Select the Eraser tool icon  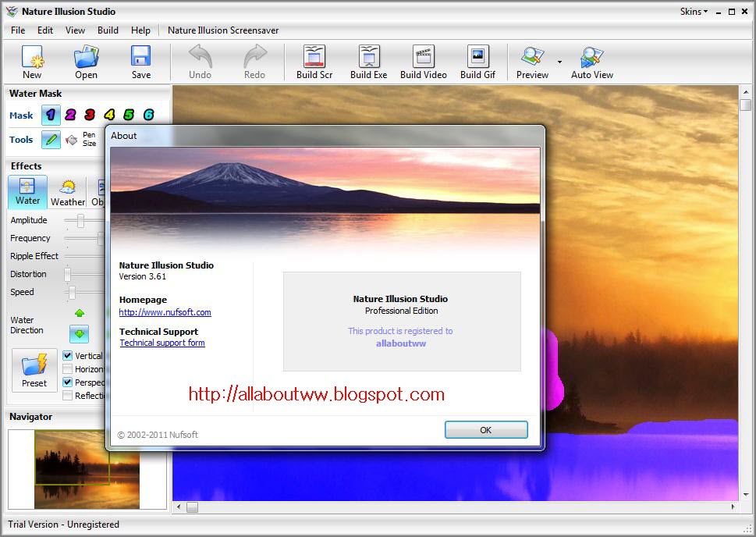tap(71, 140)
